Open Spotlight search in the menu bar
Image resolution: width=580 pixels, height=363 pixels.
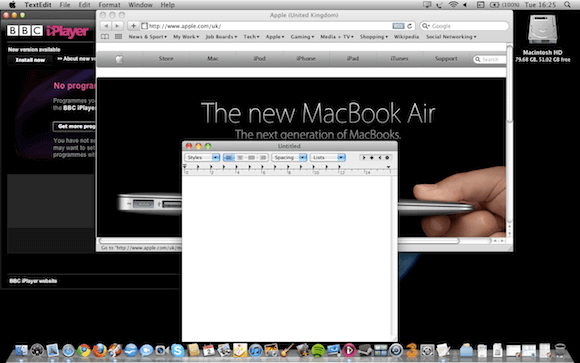567,5
